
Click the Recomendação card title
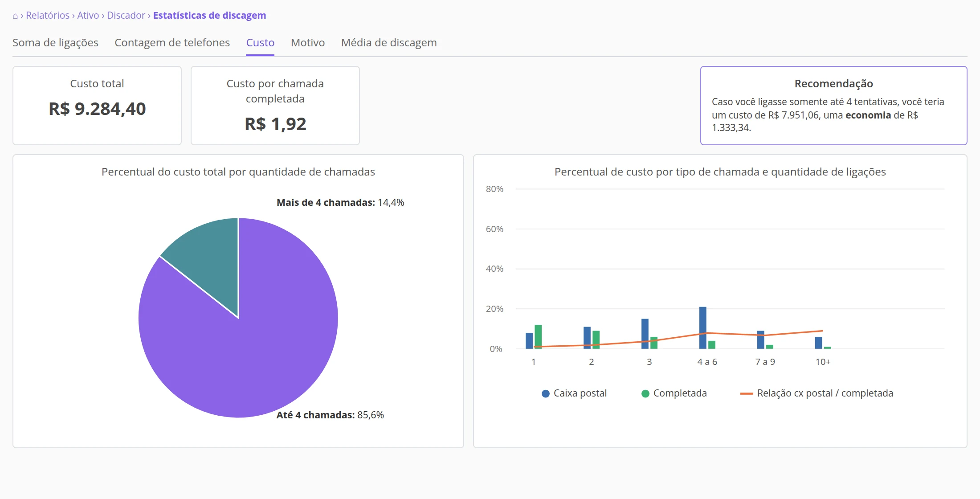coord(833,84)
